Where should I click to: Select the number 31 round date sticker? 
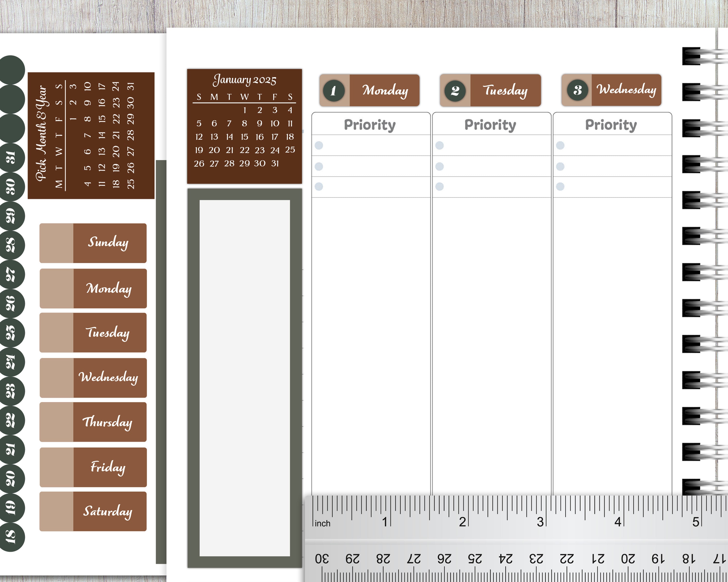point(11,157)
